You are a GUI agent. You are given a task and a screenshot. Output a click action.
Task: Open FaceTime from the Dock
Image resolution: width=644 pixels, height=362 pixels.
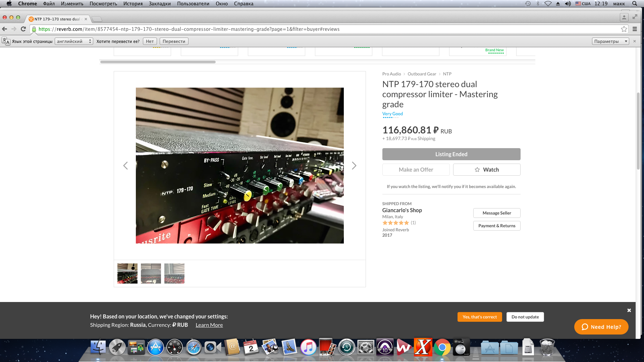click(x=213, y=347)
